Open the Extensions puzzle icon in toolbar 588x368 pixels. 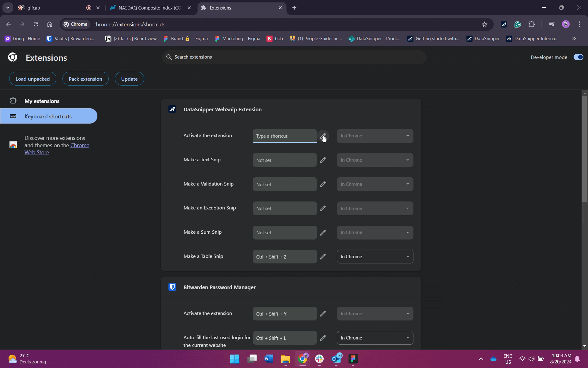pyautogui.click(x=532, y=24)
